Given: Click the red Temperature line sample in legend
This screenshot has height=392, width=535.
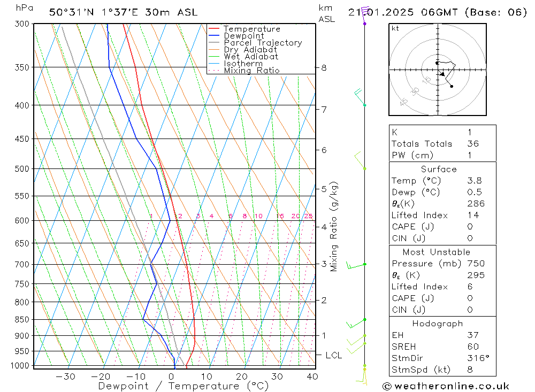Looking at the screenshot, I should pyautogui.click(x=214, y=28).
